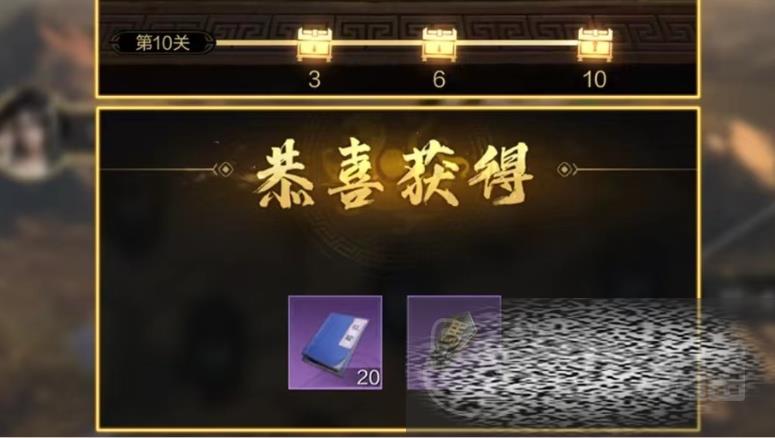Click the number 6 under middle chest
This screenshot has height=438, width=775.
coord(439,79)
